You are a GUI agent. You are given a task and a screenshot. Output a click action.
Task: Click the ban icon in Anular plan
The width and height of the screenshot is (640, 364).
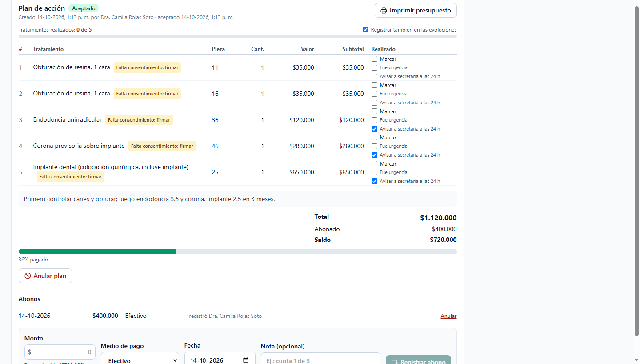(x=28, y=276)
